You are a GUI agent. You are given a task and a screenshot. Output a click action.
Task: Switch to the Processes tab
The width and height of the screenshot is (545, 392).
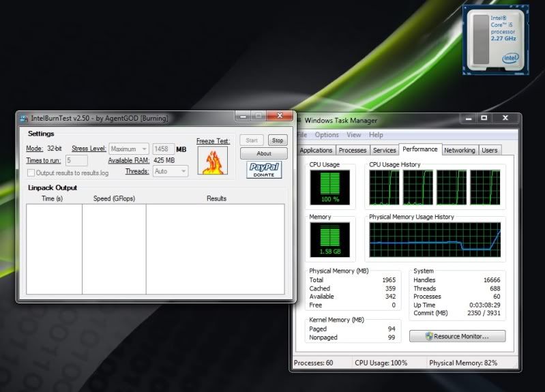(x=353, y=150)
